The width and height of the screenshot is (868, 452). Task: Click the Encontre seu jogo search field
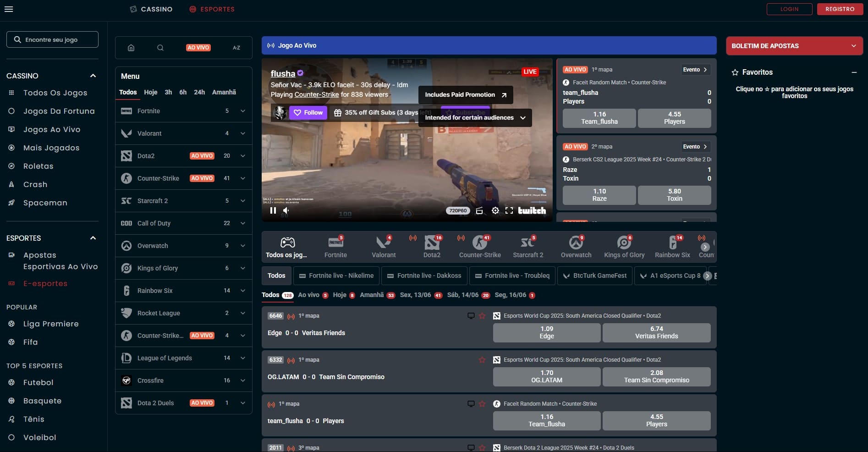pos(52,39)
